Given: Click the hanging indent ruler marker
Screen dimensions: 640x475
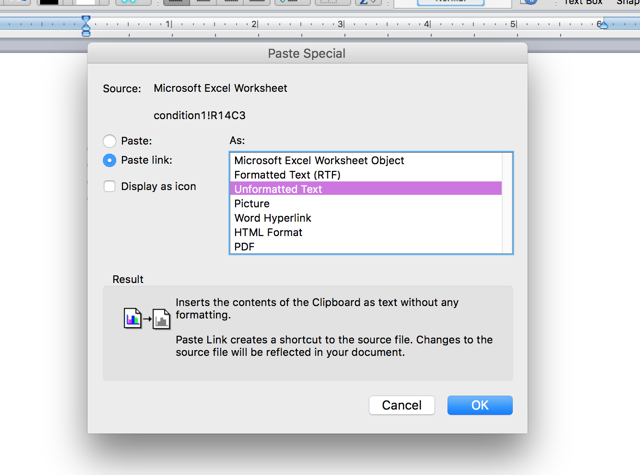Looking at the screenshot, I should (x=86, y=27).
